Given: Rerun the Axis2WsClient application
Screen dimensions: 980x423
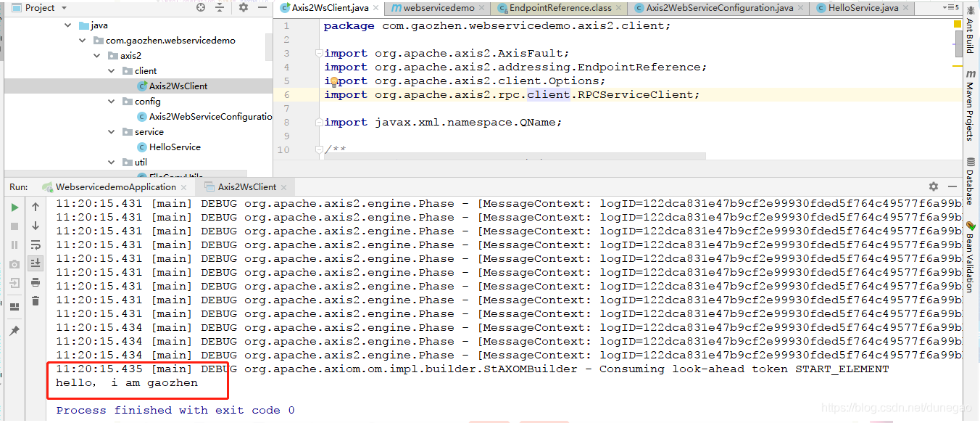Looking at the screenshot, I should 14,207.
